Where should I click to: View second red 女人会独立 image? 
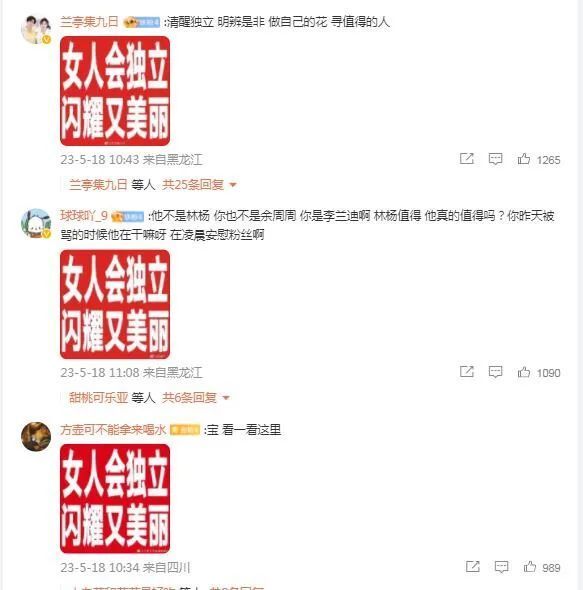click(115, 304)
